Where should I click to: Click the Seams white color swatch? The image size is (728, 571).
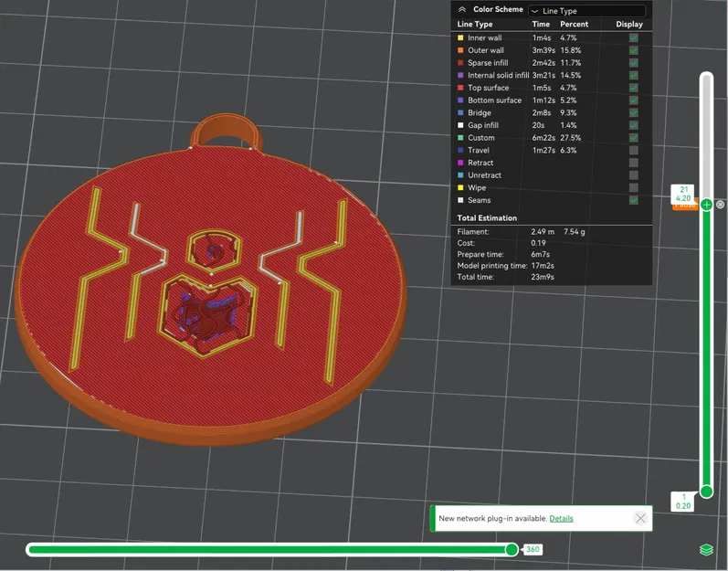460,200
